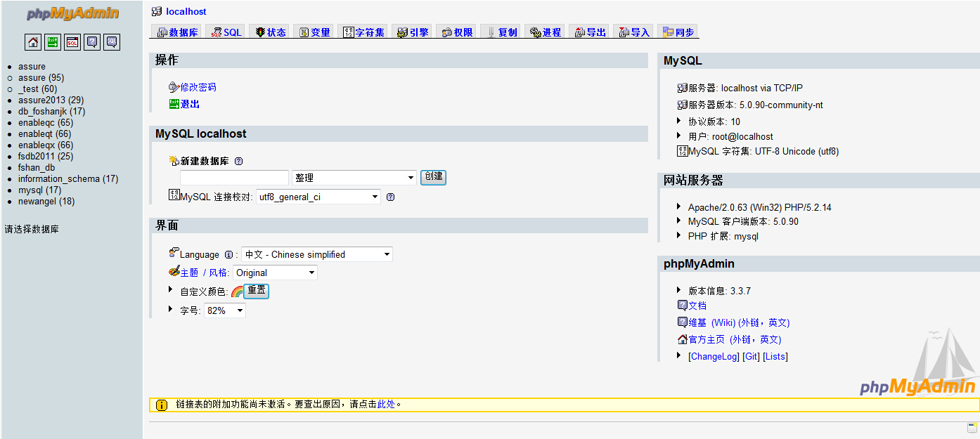Click the Home icon in the sidebar
Viewport: 980px width, 439px height.
(33, 42)
